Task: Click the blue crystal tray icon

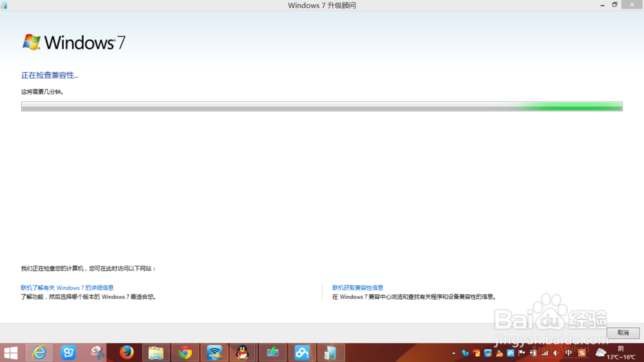Action: (x=465, y=353)
